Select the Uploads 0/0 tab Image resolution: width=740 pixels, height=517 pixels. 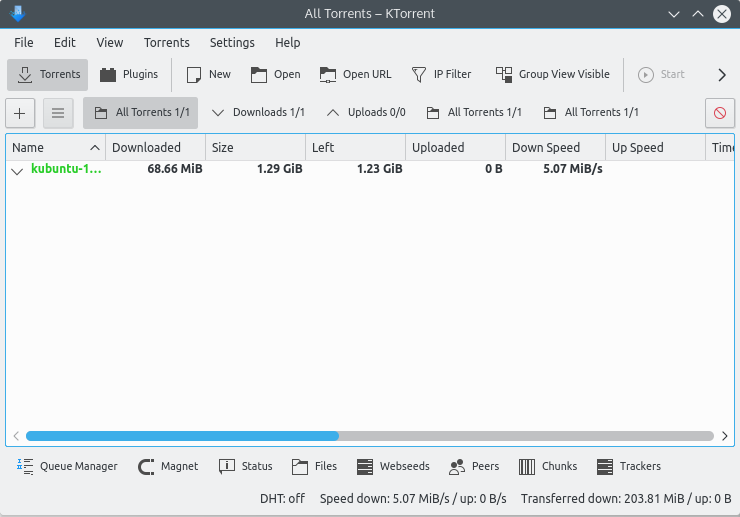(x=366, y=113)
